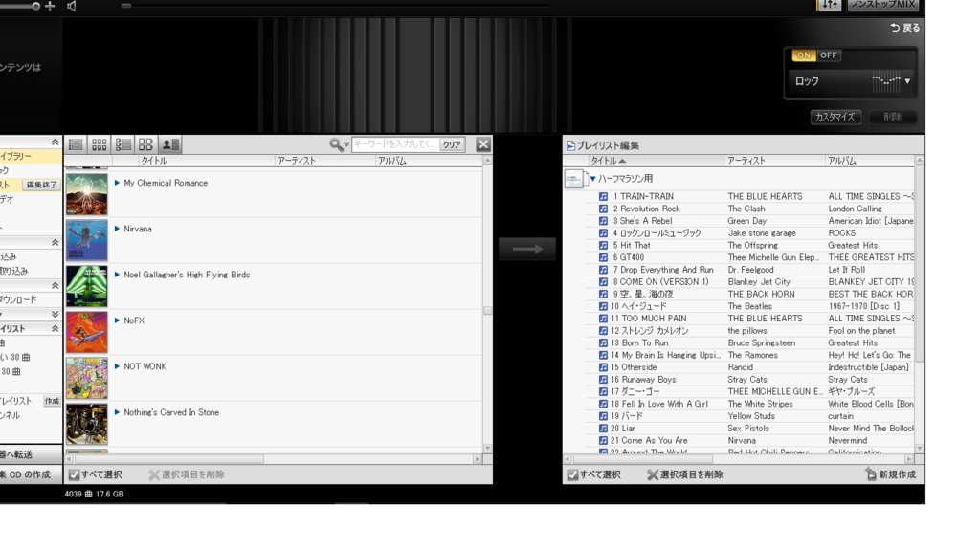Sort library by アルバム column
This screenshot has height=551, width=980.
click(x=391, y=161)
